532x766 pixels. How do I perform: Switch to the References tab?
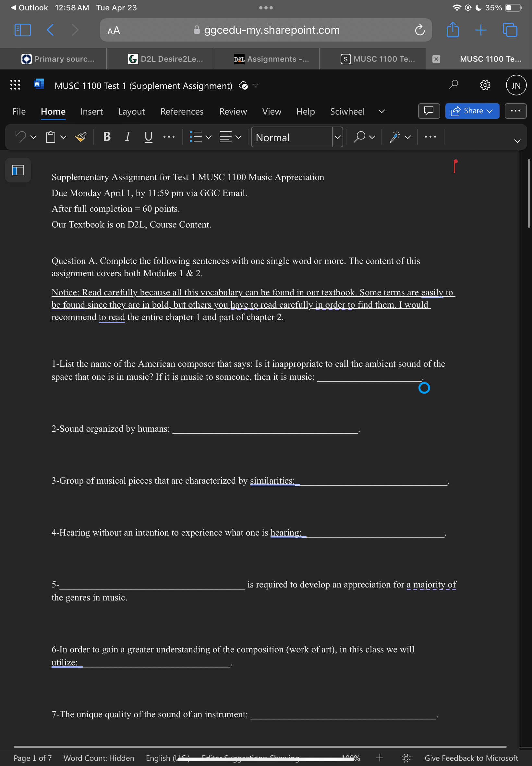point(182,111)
